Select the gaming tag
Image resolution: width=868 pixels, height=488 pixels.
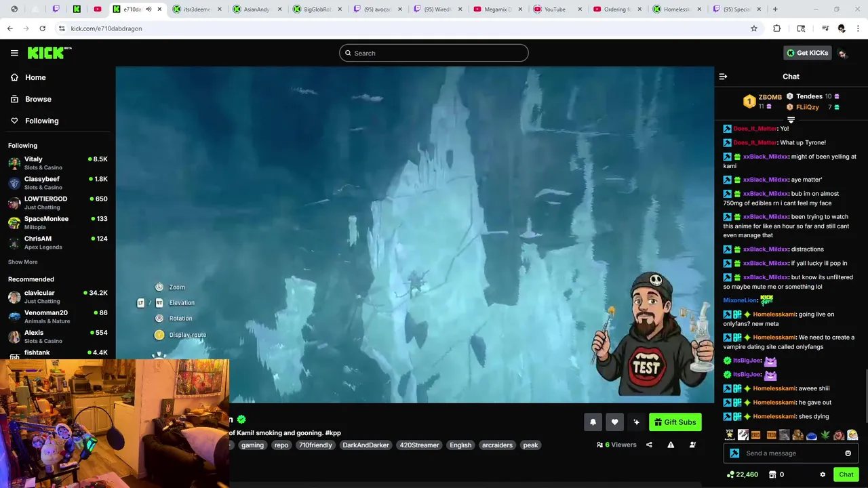tap(252, 445)
